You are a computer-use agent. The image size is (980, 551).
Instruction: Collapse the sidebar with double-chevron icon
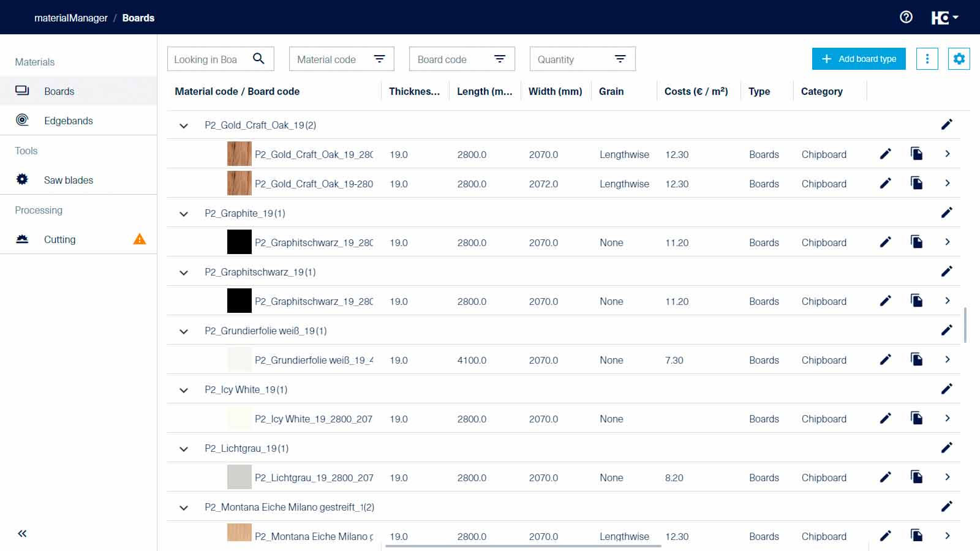click(22, 534)
